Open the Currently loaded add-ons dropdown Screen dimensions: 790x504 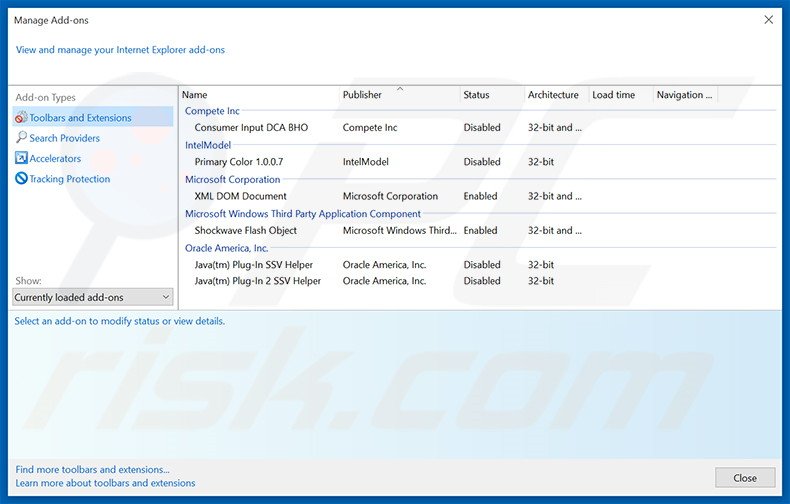coord(93,297)
